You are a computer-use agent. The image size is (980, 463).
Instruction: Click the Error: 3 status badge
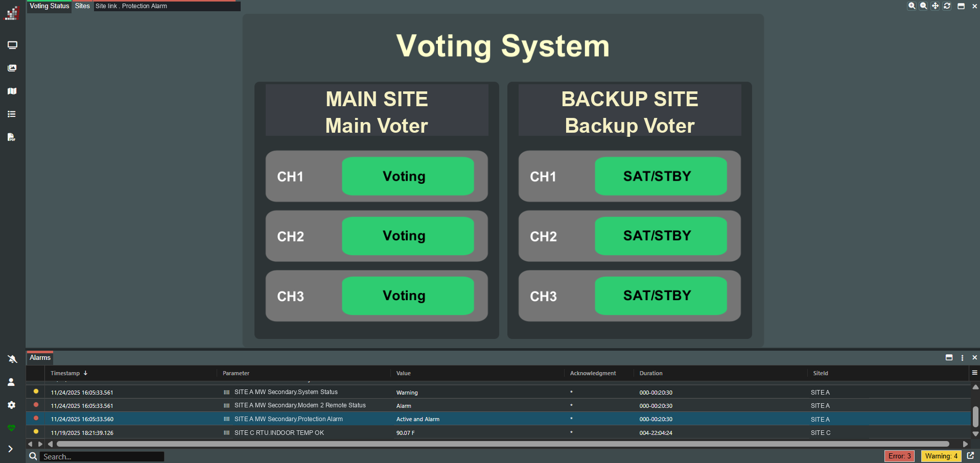899,456
